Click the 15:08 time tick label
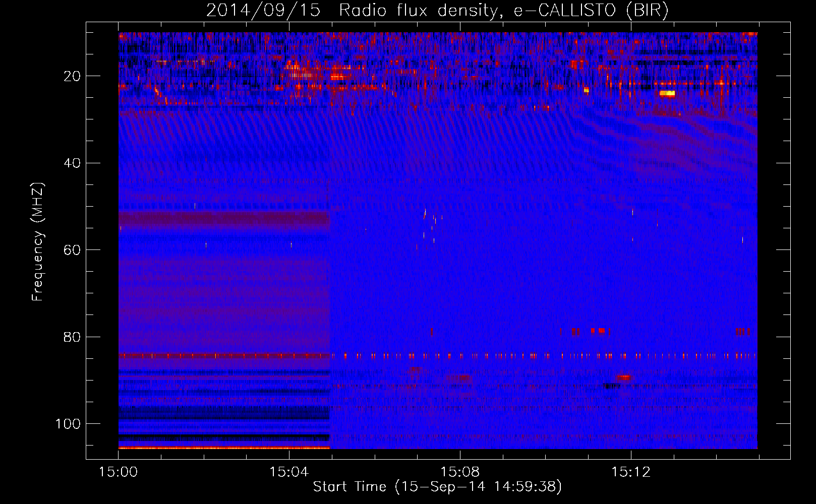Screen dimensions: 816x504 pos(460,472)
